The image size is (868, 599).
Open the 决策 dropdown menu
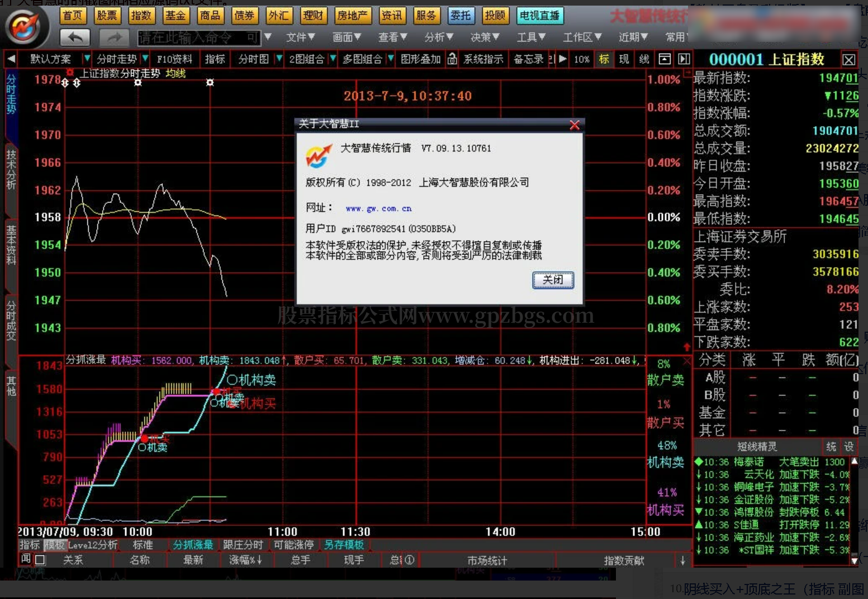coord(485,37)
